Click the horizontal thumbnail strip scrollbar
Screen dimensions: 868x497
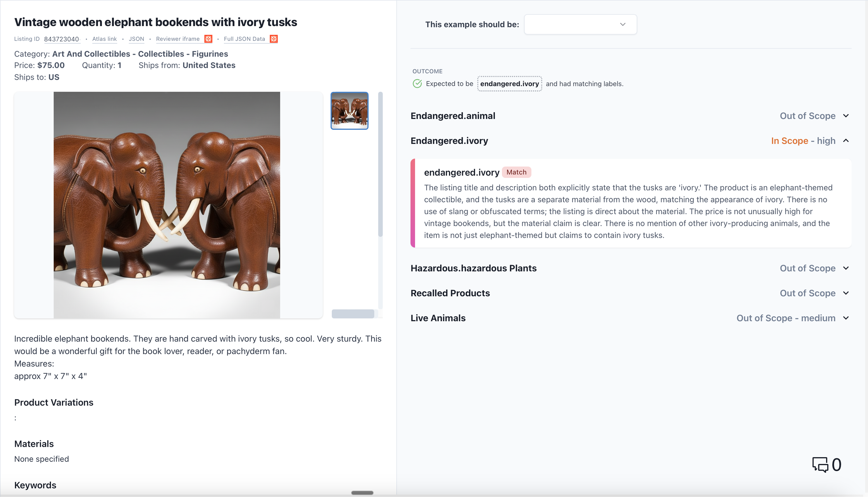pyautogui.click(x=353, y=314)
